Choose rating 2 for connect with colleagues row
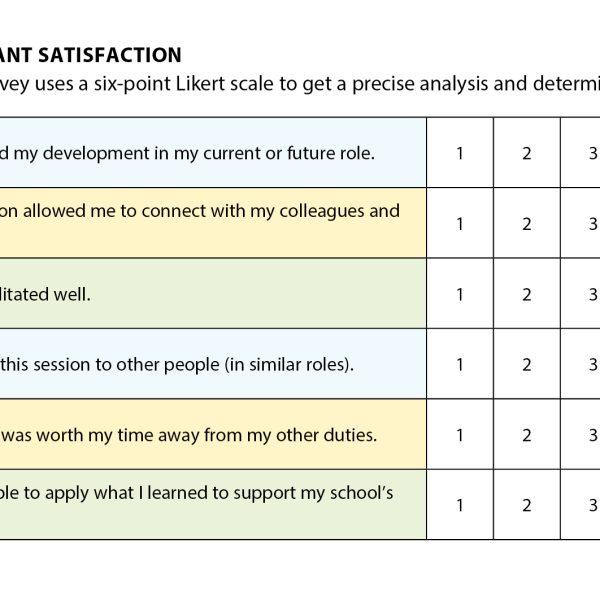Image resolution: width=600 pixels, height=600 pixels. tap(527, 223)
